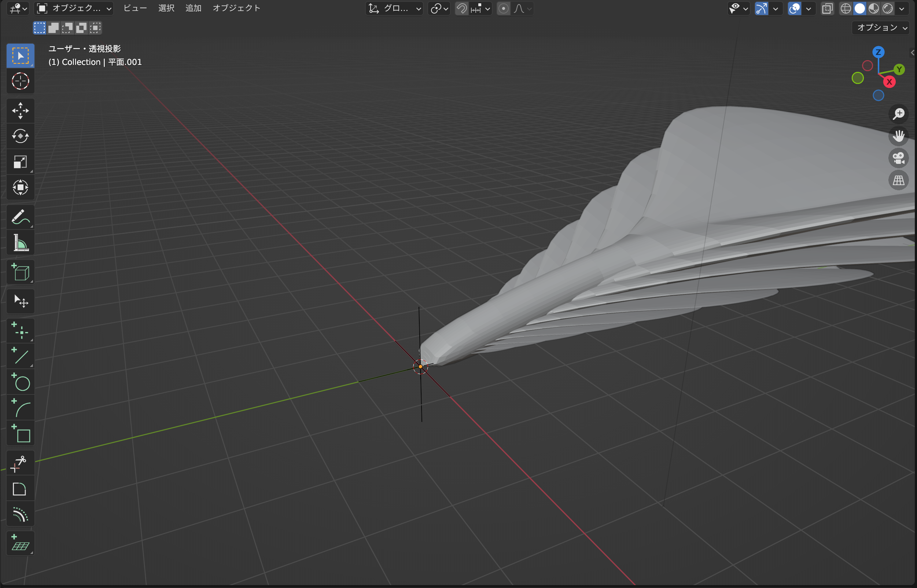Screen dimensions: 917x588
Task: Click the negative Z axis gizmo circle
Action: point(879,95)
